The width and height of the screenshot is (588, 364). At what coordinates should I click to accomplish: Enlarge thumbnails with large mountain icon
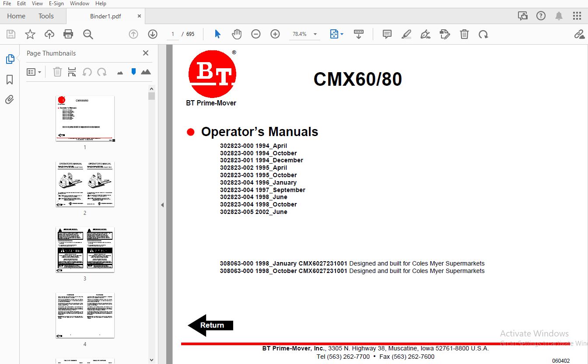(x=146, y=72)
